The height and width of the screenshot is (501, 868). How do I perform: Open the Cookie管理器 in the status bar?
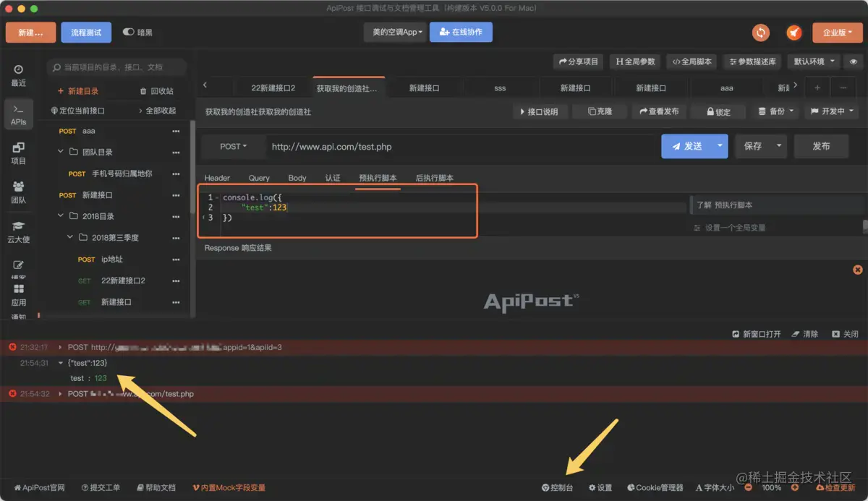tap(655, 488)
